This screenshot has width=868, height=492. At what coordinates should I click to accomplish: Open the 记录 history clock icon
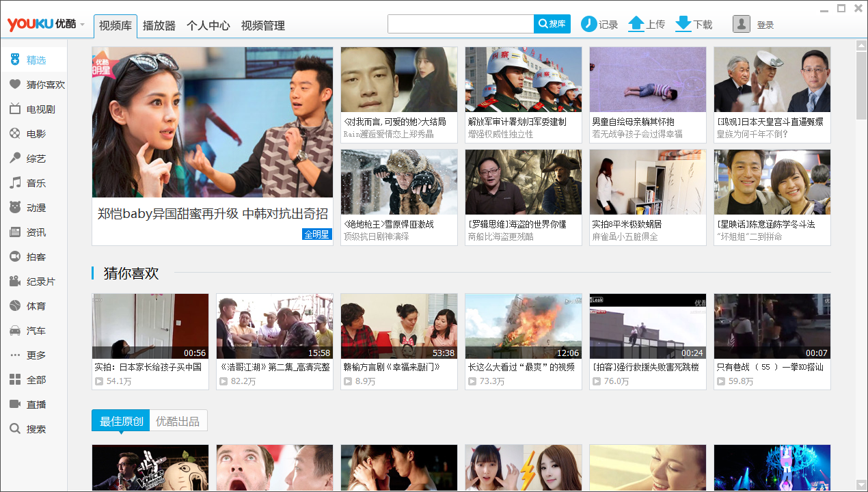pyautogui.click(x=588, y=24)
